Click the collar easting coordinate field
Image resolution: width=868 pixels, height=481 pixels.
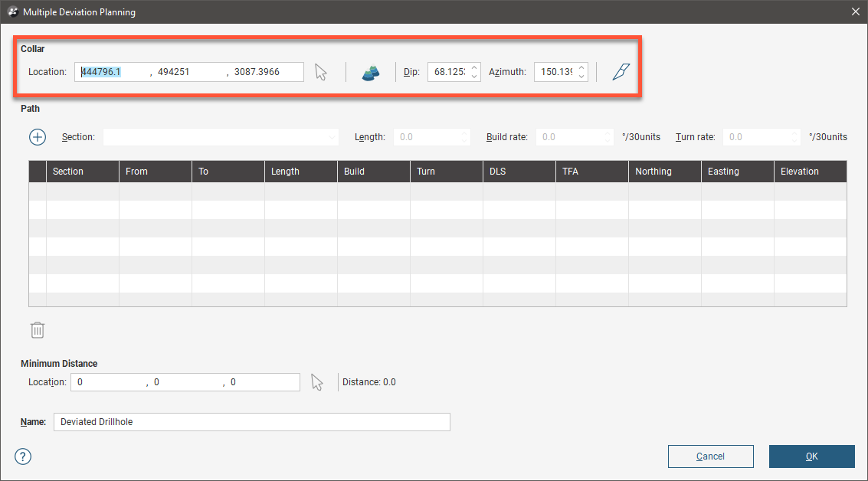(x=113, y=72)
